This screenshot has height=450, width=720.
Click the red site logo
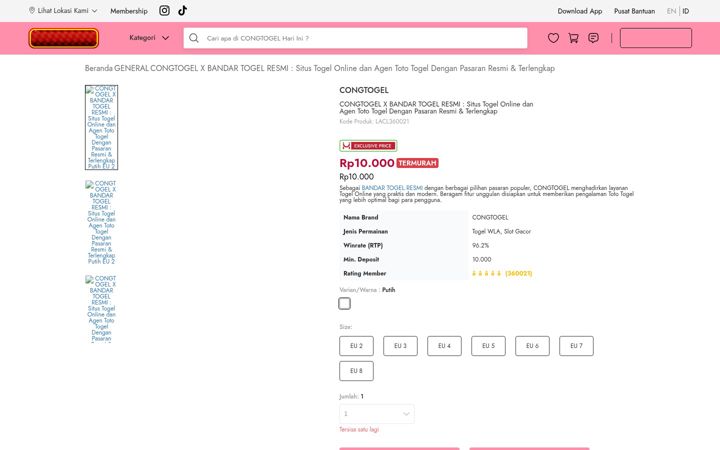tap(64, 38)
